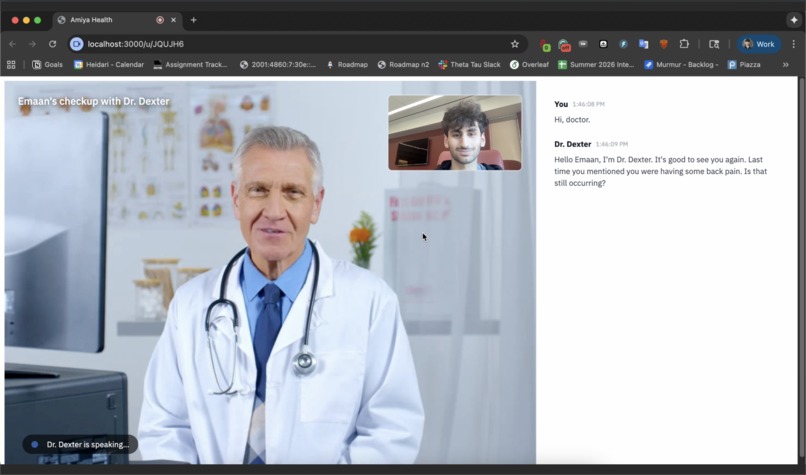
Task: Open the extension showing red off badge
Action: point(564,45)
